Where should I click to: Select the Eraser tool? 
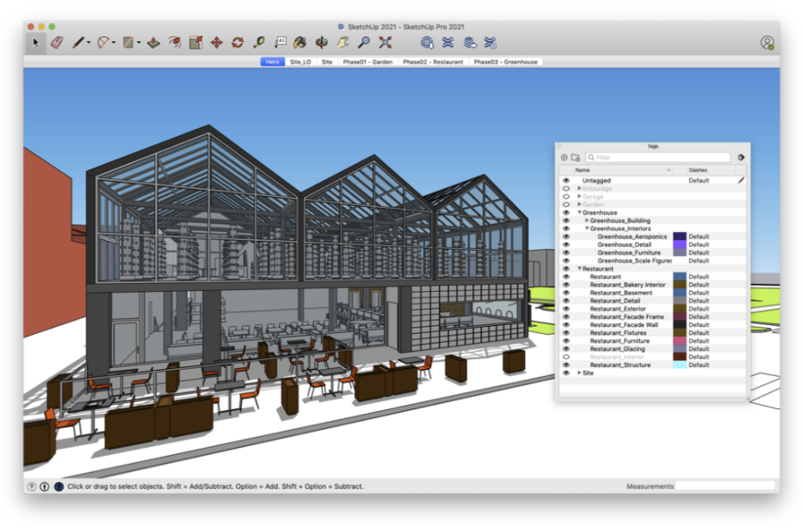(57, 42)
